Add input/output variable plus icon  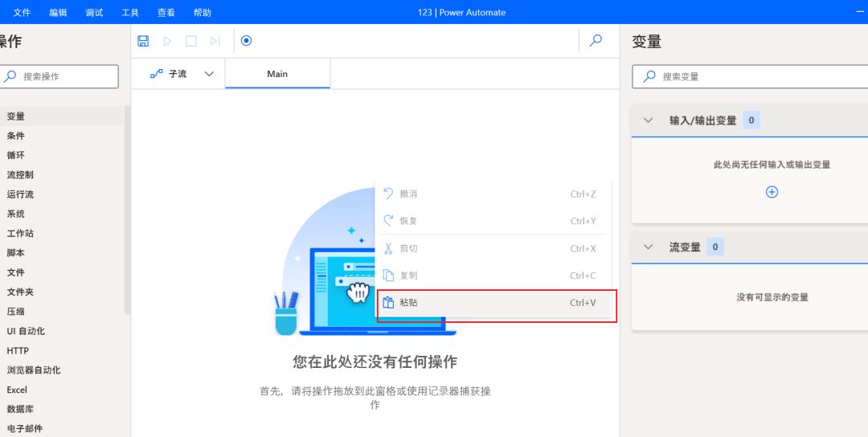point(772,192)
